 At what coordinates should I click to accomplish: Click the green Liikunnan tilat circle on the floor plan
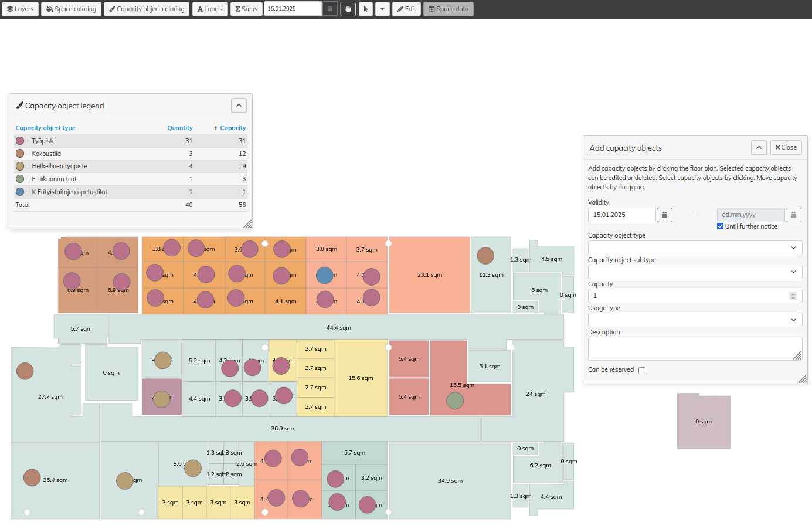pyautogui.click(x=455, y=401)
